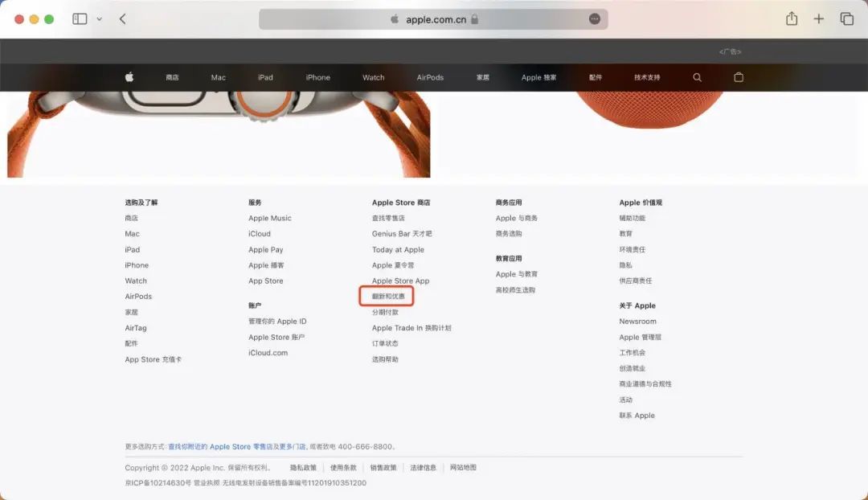Click the 翻新和优惠 footer link
The height and width of the screenshot is (500, 868).
388,297
